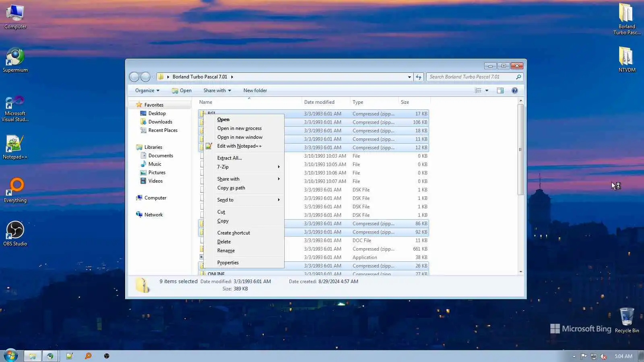644x362 pixels.
Task: Sort files by Date modified column
Action: pyautogui.click(x=326, y=102)
